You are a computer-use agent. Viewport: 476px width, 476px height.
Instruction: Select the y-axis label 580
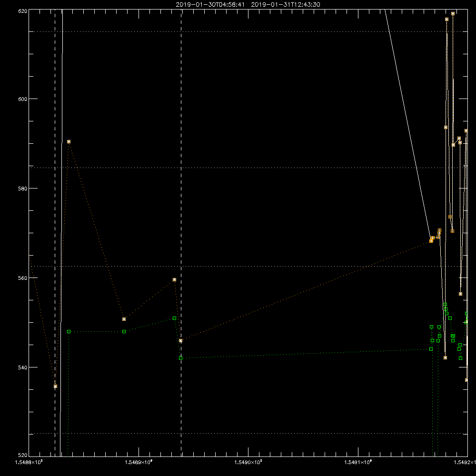point(23,188)
